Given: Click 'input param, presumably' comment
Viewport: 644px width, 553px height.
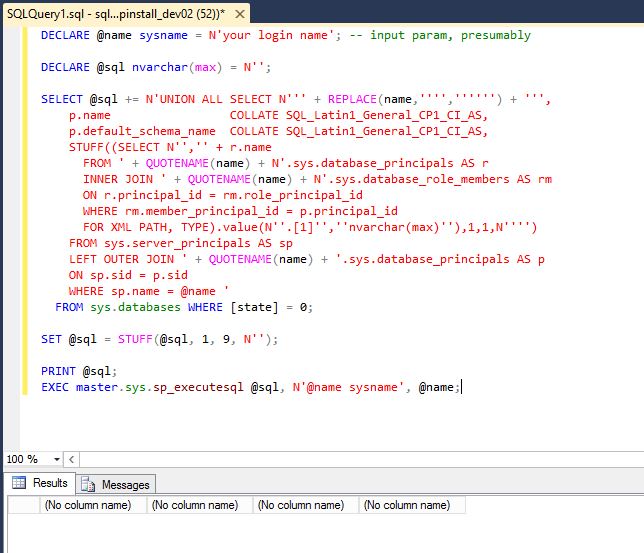Looking at the screenshot, I should tap(450, 35).
